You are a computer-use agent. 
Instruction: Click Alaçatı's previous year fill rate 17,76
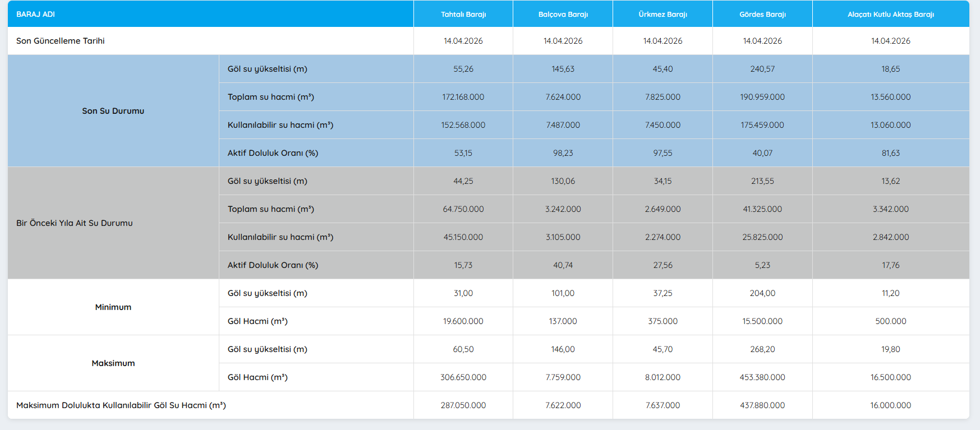(x=890, y=265)
